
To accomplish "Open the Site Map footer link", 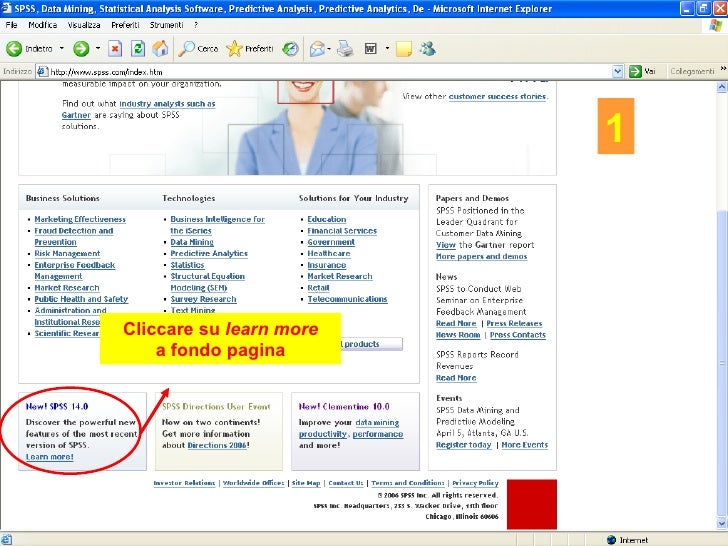I will (x=306, y=483).
